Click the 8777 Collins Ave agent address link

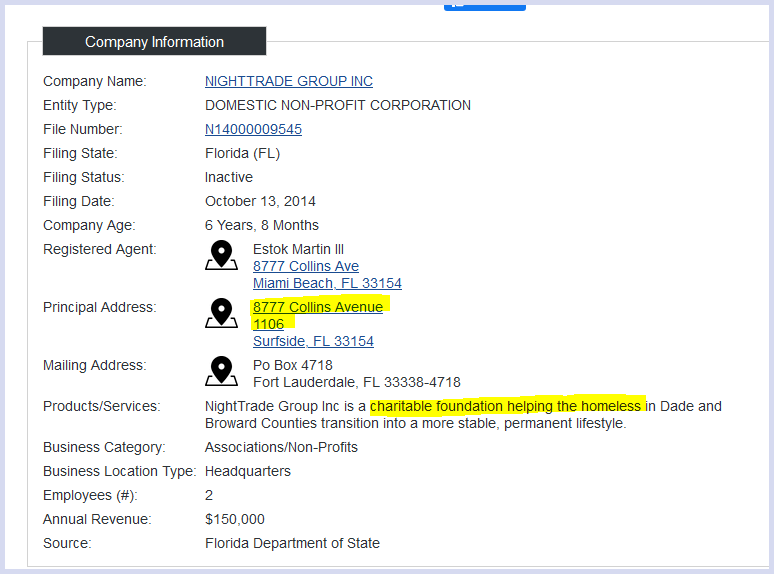(306, 266)
